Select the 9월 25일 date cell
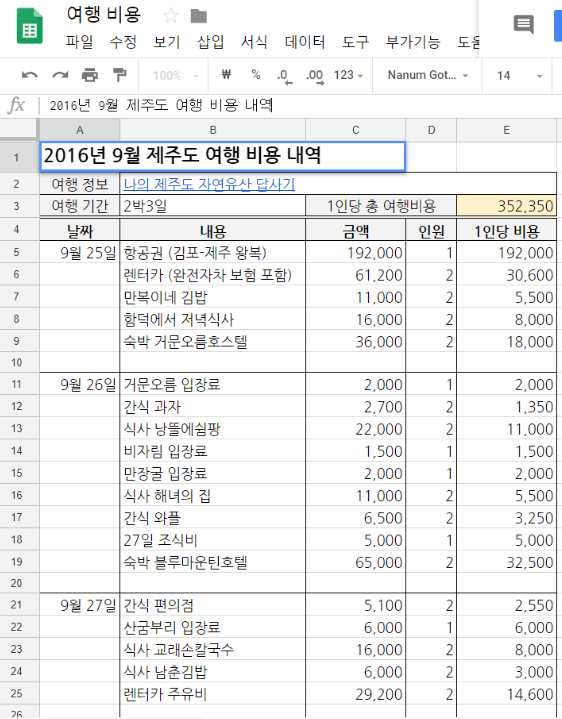Viewport: 562px width, 719px height. click(x=80, y=253)
